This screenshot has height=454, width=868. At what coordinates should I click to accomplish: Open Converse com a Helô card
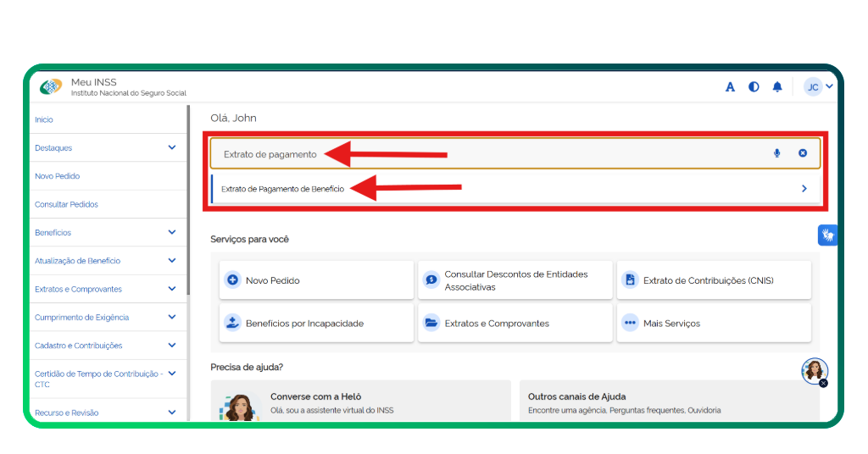coord(360,401)
